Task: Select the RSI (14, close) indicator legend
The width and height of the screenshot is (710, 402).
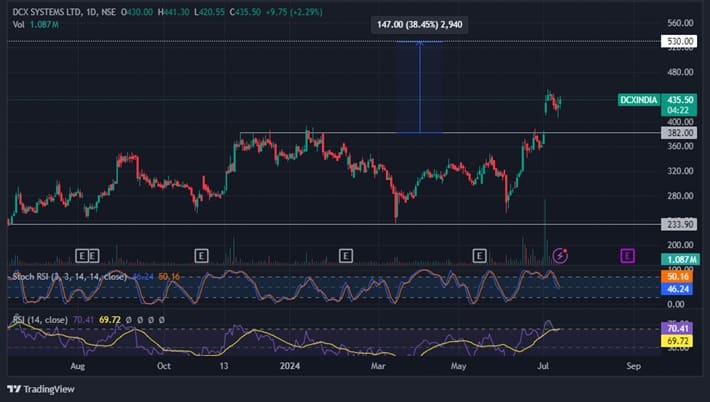Action: coord(38,320)
